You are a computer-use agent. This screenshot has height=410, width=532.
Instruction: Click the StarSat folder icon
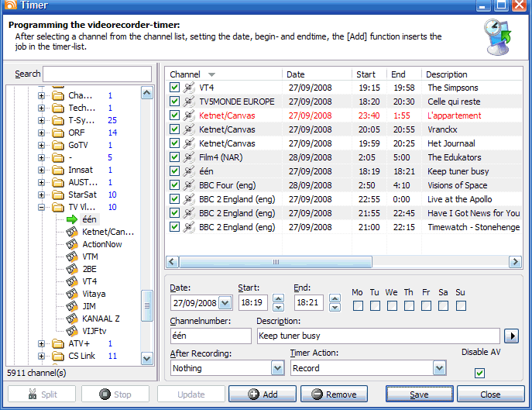click(58, 195)
